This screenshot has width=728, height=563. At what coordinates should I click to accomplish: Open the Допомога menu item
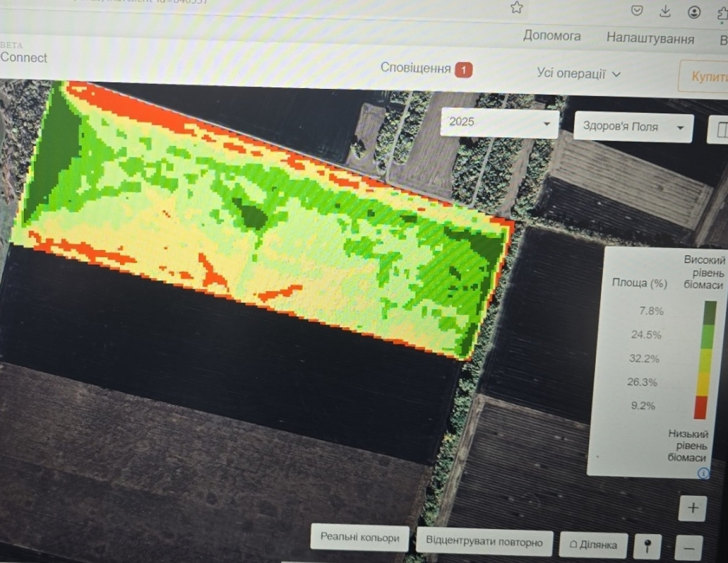point(552,36)
